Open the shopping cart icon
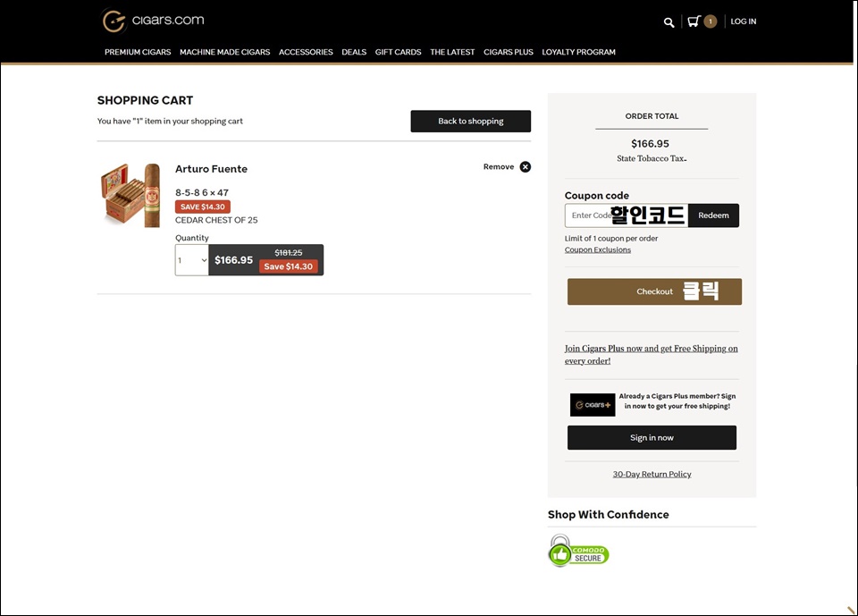The height and width of the screenshot is (616, 858). pyautogui.click(x=694, y=21)
